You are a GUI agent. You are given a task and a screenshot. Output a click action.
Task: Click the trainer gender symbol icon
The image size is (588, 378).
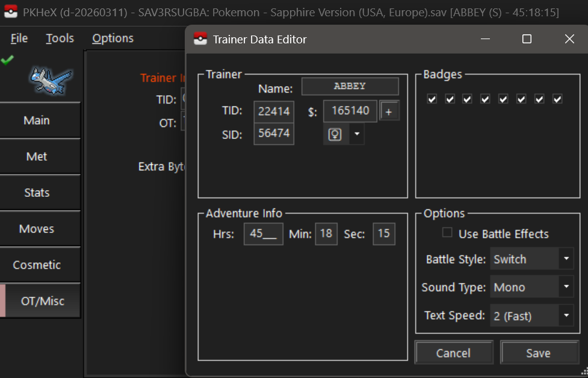click(x=335, y=134)
